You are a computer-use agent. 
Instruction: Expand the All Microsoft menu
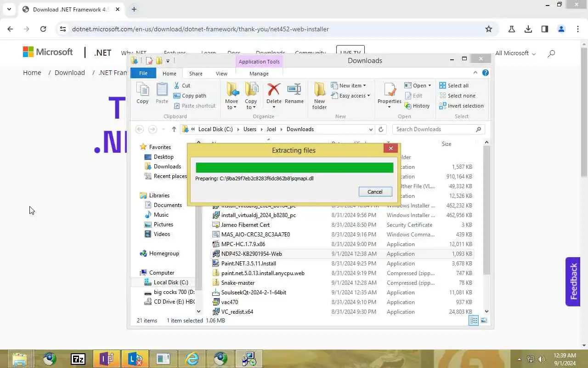515,53
